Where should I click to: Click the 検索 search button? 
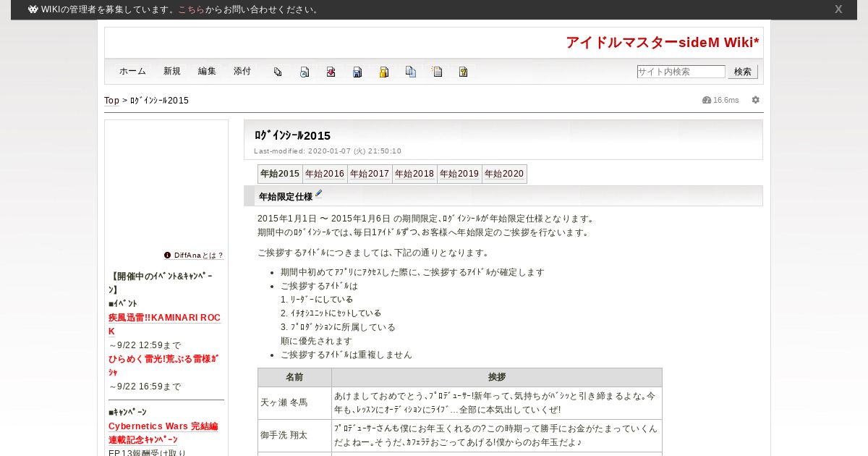point(743,72)
